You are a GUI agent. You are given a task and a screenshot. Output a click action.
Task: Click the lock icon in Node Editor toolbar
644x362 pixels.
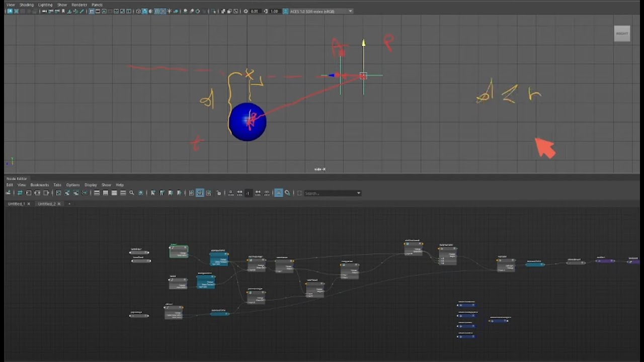point(218,193)
